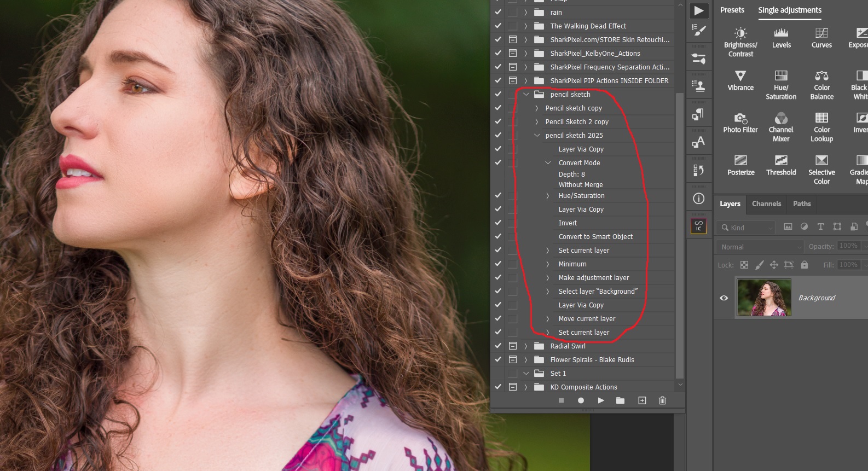Open the Presets tab
Screen dimensions: 868x471
coord(732,10)
